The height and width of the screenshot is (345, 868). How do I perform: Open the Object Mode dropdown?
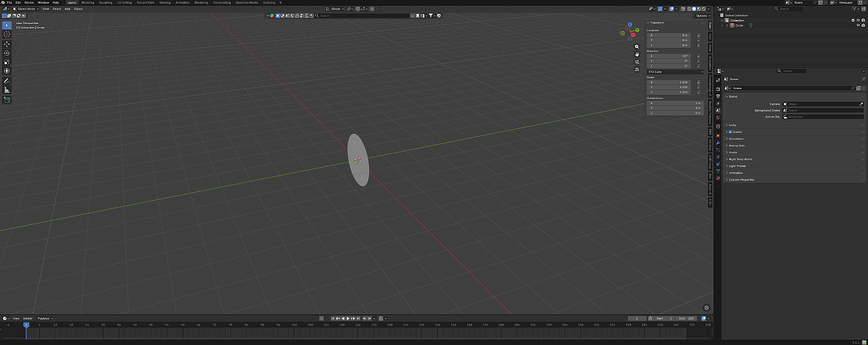[x=26, y=9]
